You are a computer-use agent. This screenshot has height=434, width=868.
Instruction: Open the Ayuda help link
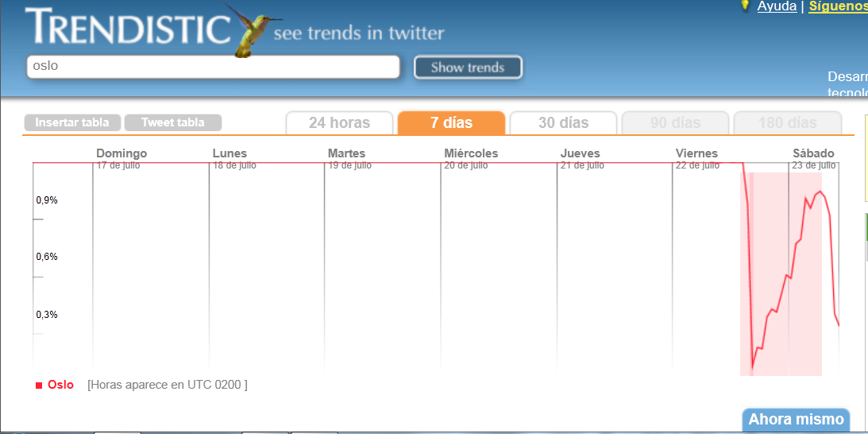tap(777, 6)
